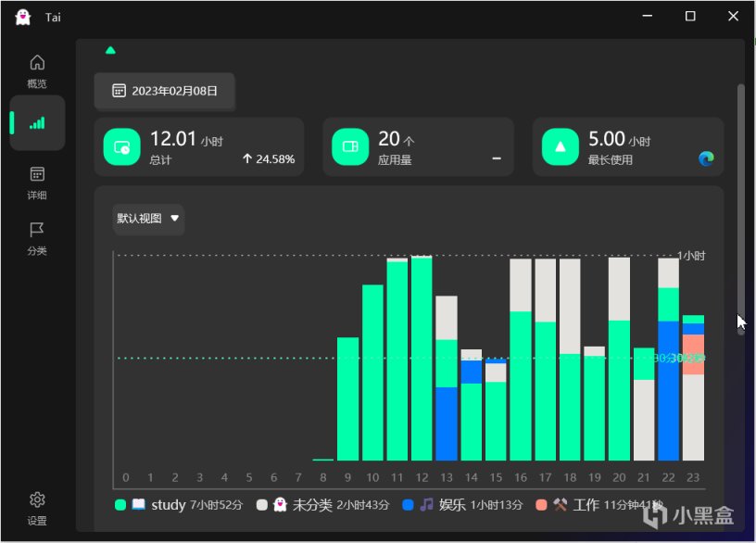756x543 pixels.
Task: Open the 详细 details page
Action: 37,183
